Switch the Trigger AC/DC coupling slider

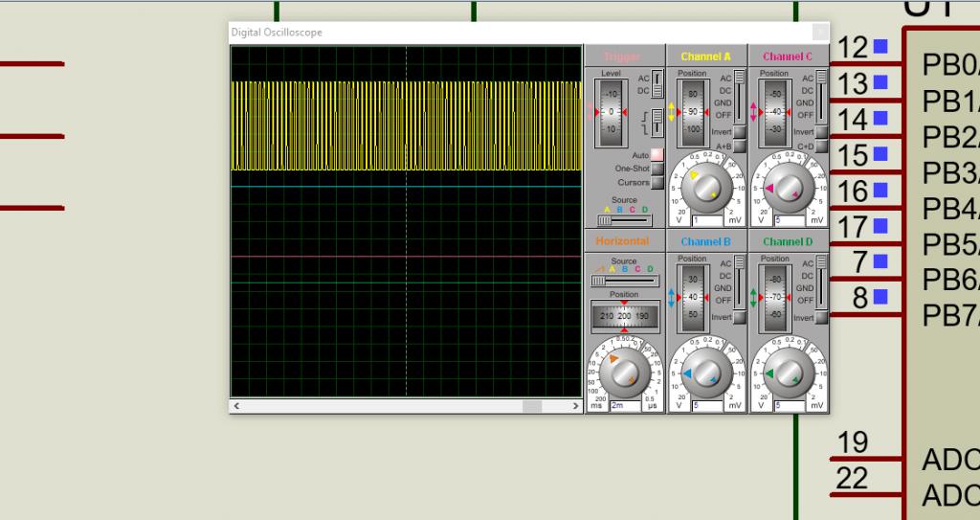coord(657,84)
